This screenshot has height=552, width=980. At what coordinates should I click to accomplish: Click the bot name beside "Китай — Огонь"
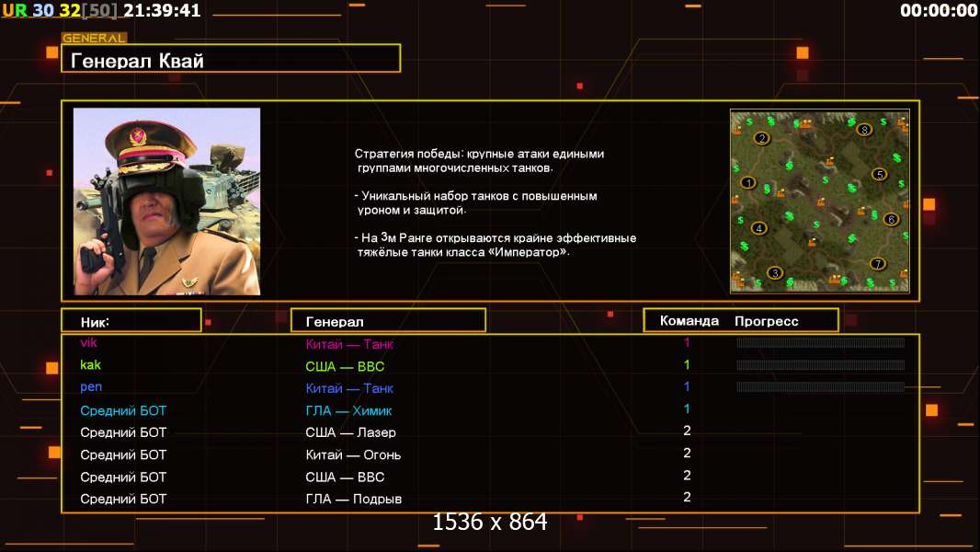click(x=123, y=455)
